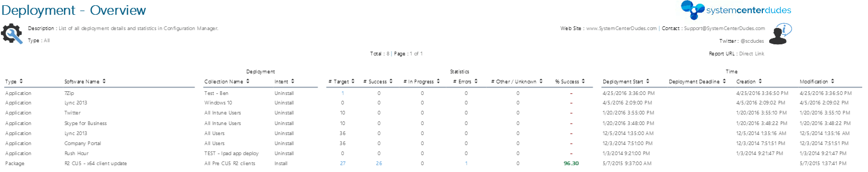Screen dimensions: 868x172
Task: Click target count 1 for 7Zip row
Action: (x=342, y=93)
